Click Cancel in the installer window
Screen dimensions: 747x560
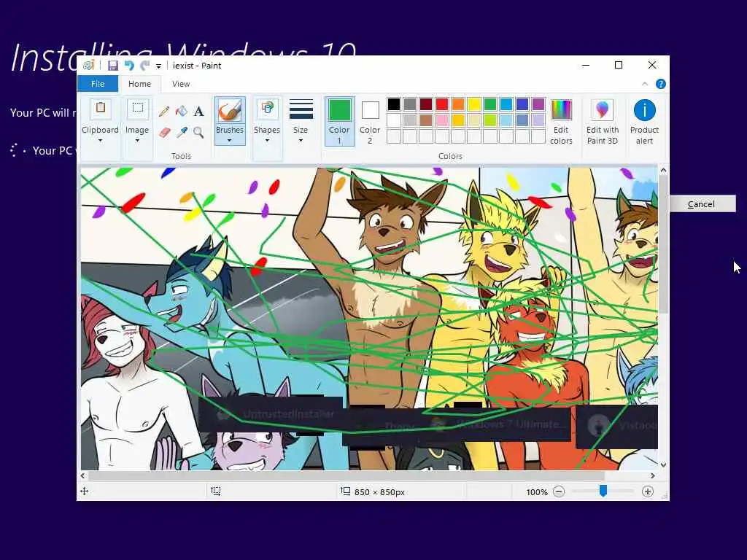click(x=701, y=204)
